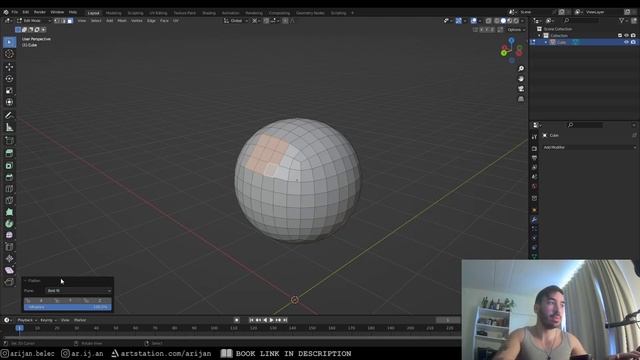Screen dimensions: 640x360
Task: Select the Select Box tool
Action: (9, 42)
